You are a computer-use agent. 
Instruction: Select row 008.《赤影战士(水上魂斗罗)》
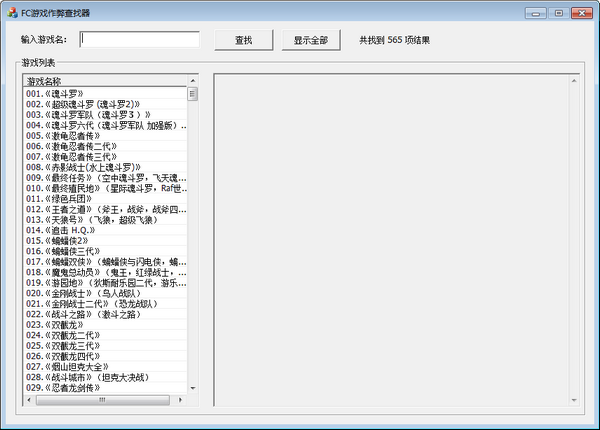105,167
